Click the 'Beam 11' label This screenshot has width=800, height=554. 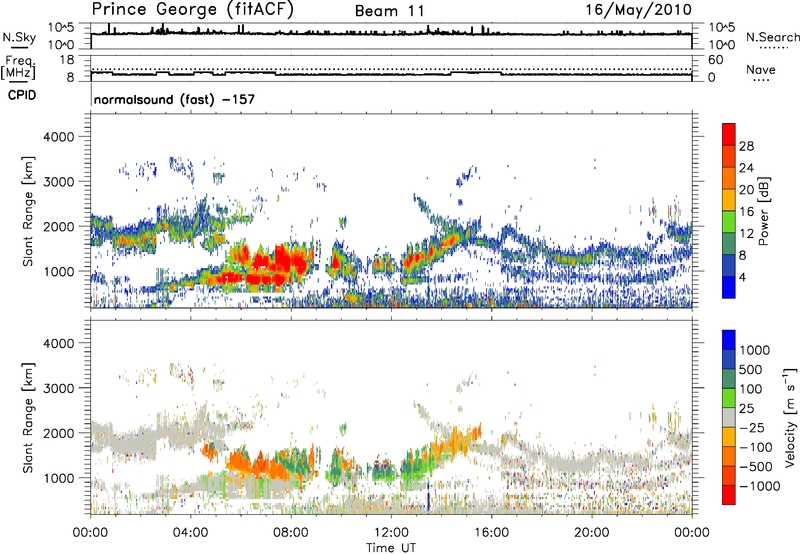390,11
